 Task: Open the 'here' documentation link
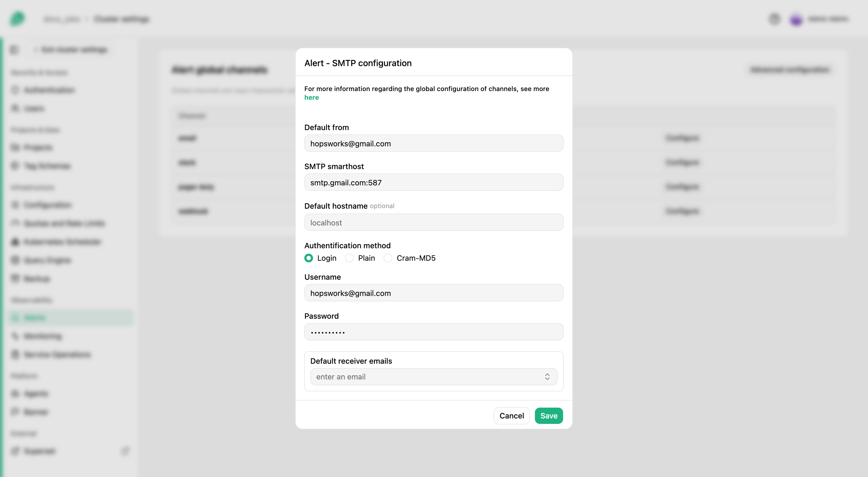(311, 97)
